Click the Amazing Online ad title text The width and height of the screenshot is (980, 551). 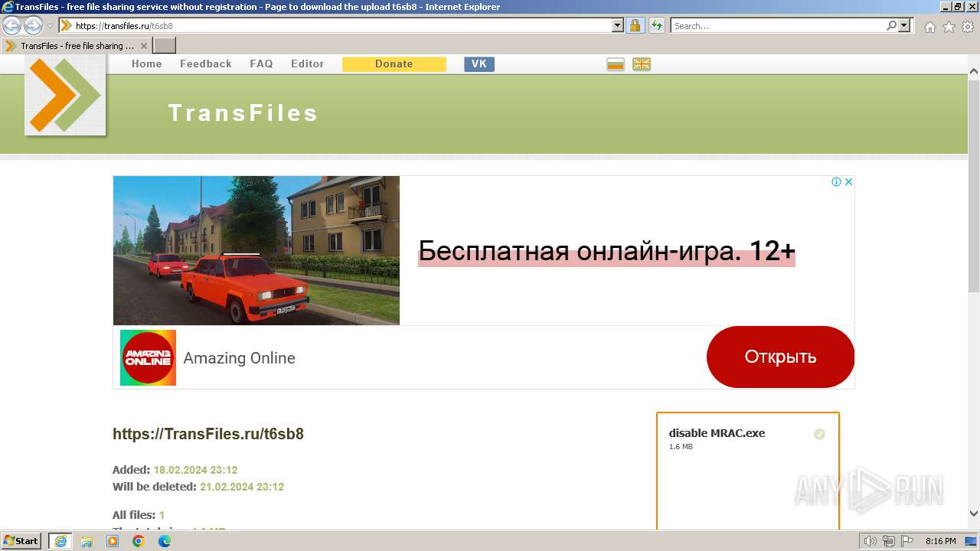click(239, 358)
